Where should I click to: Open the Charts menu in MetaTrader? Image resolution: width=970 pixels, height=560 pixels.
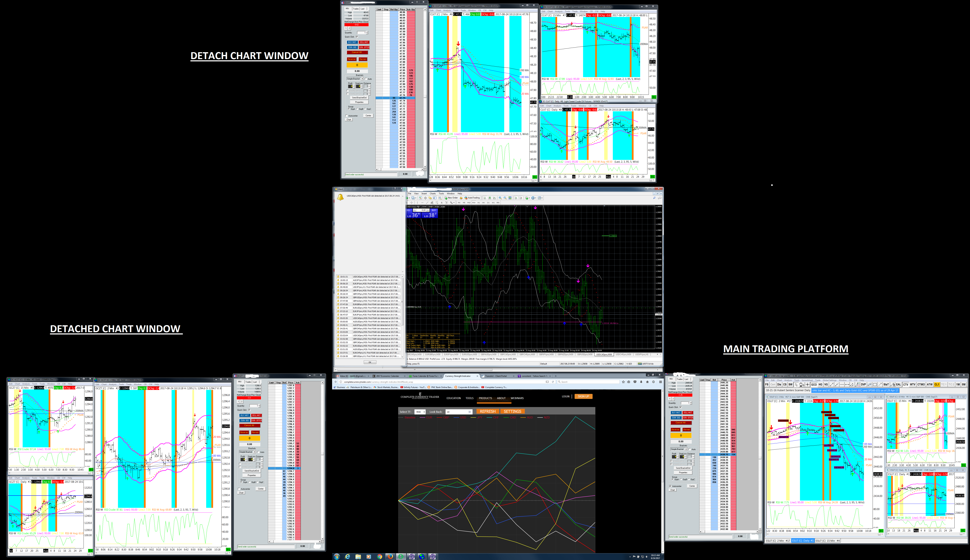[433, 193]
